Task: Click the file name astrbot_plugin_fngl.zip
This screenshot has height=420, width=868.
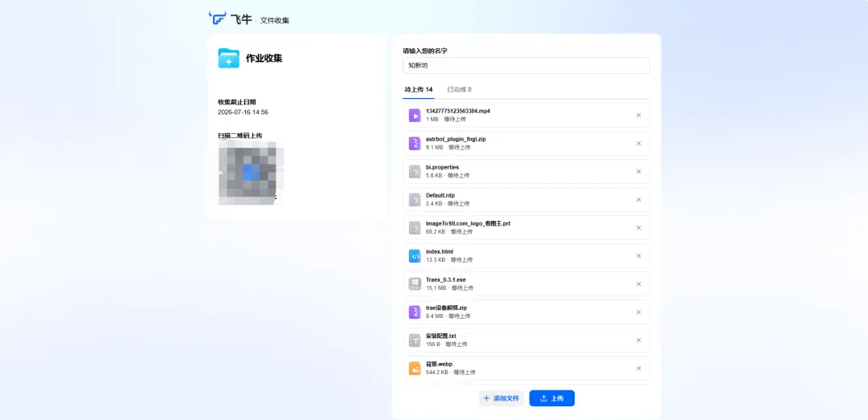Action: 456,140
